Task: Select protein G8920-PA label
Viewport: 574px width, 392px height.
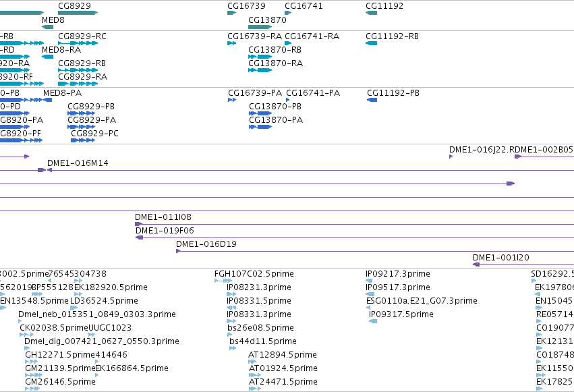Action: (x=22, y=120)
